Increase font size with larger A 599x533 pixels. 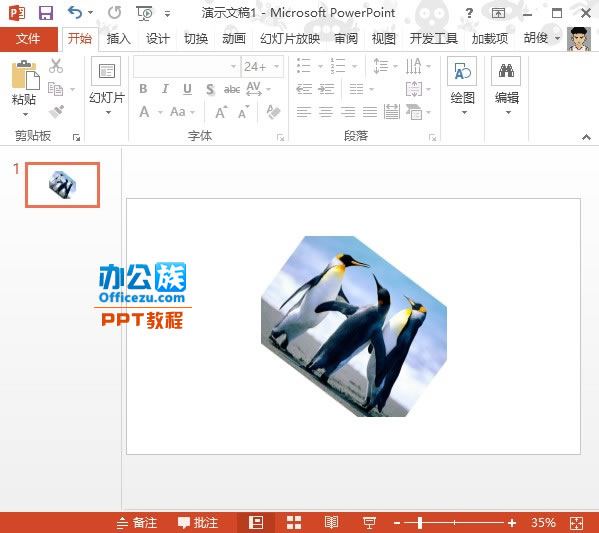[222, 112]
